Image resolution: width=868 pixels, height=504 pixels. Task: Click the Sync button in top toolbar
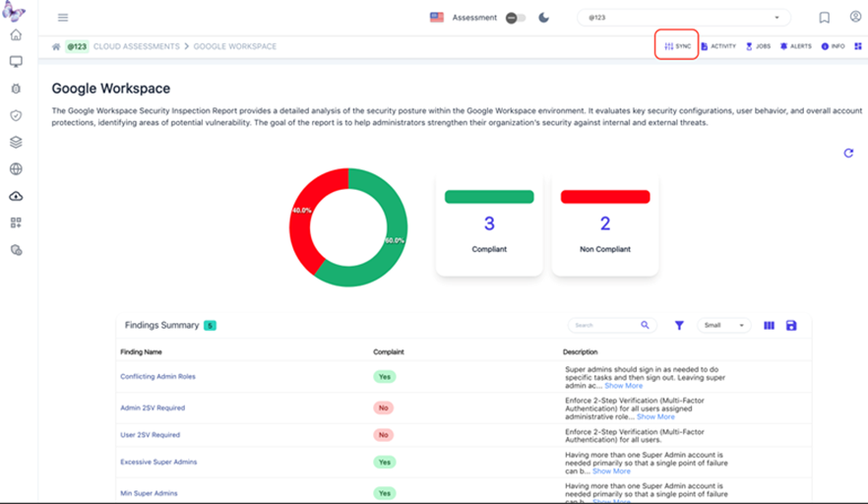point(677,46)
